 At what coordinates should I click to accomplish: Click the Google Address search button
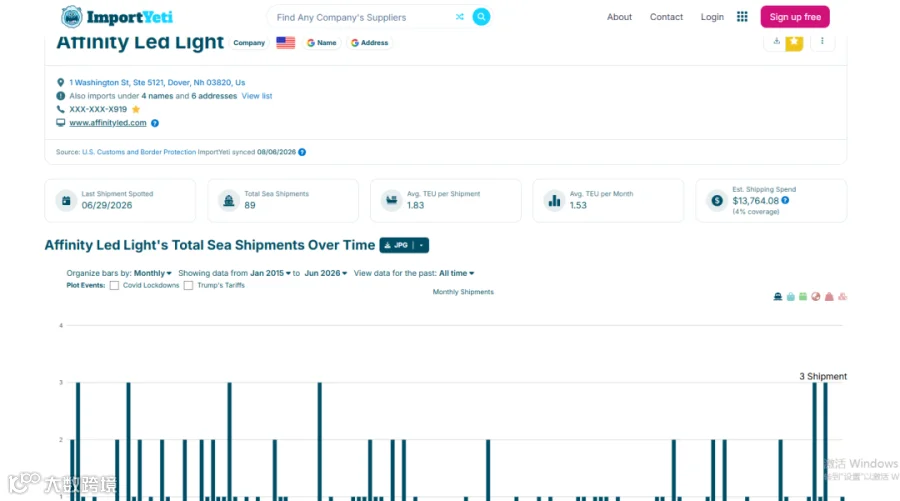pyautogui.click(x=370, y=42)
